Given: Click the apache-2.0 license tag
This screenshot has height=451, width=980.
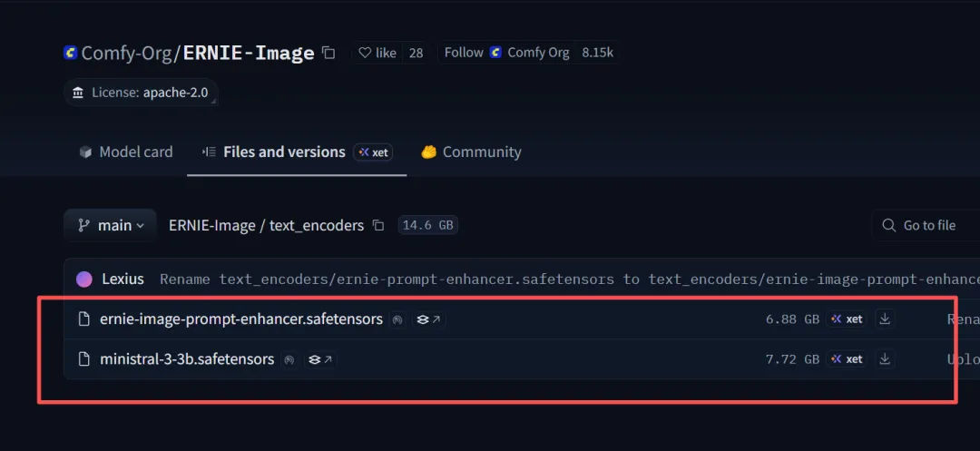Looking at the screenshot, I should pos(140,93).
